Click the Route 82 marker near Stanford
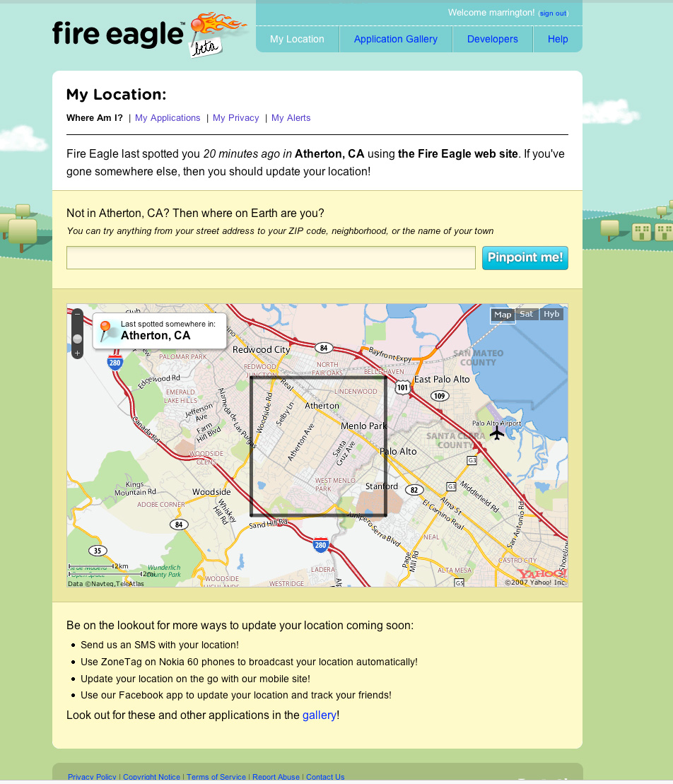Viewport: 673px width, 784px height. point(414,490)
